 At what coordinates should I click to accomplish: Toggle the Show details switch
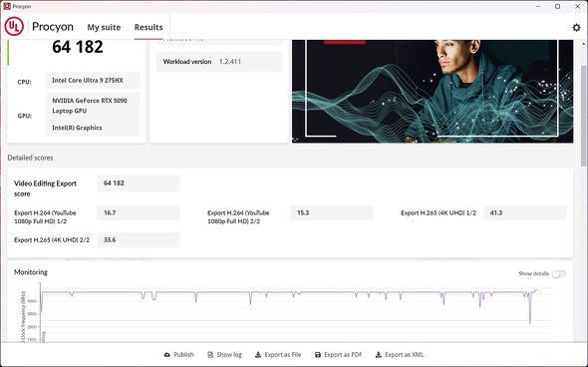click(x=559, y=274)
